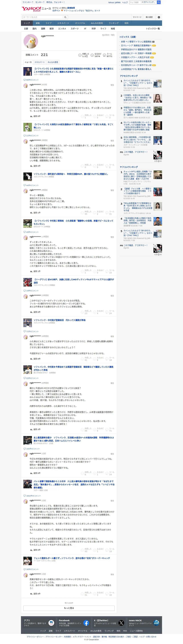Switch to the エキスパート comment tab
Image resolution: width=183 pixels, height=644 pixels.
click(39, 62)
